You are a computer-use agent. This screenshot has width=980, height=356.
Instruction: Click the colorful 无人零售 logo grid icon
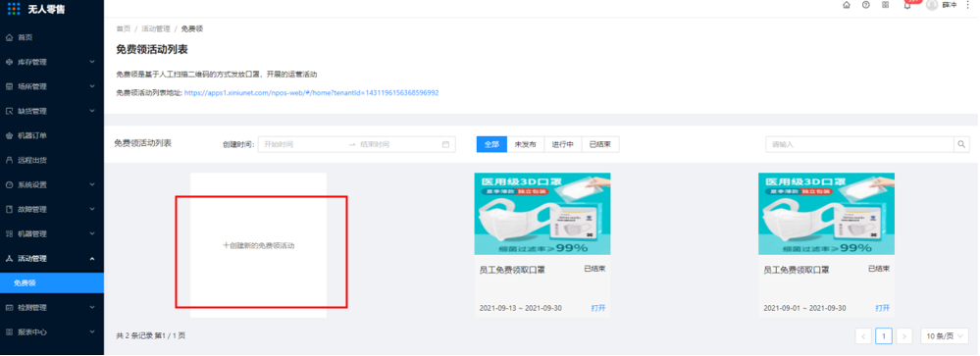point(14,8)
